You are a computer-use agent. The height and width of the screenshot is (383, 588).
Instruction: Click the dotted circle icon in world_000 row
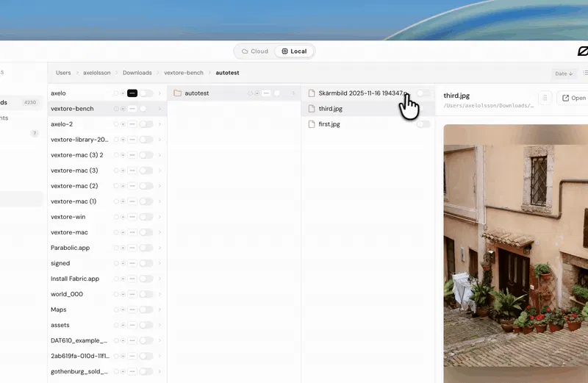pos(123,295)
